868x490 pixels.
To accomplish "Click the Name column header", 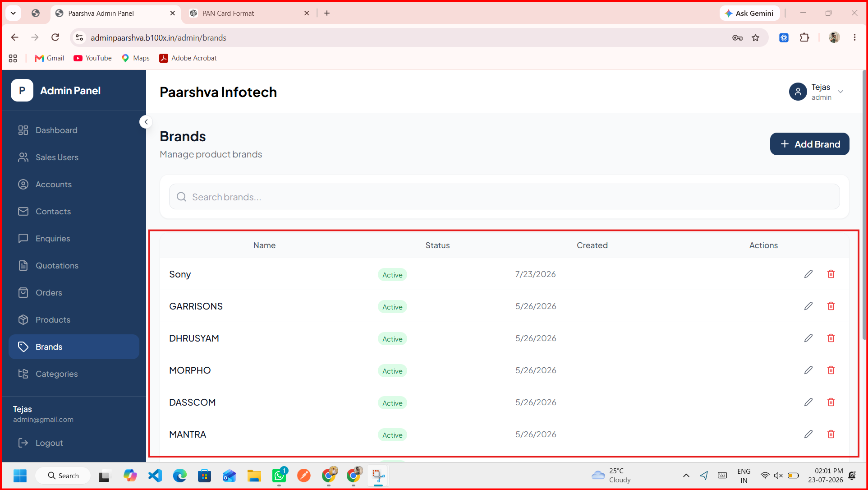I will 264,245.
